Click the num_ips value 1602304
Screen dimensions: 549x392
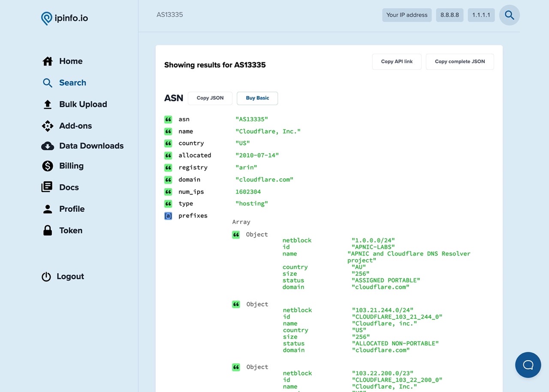tap(248, 192)
